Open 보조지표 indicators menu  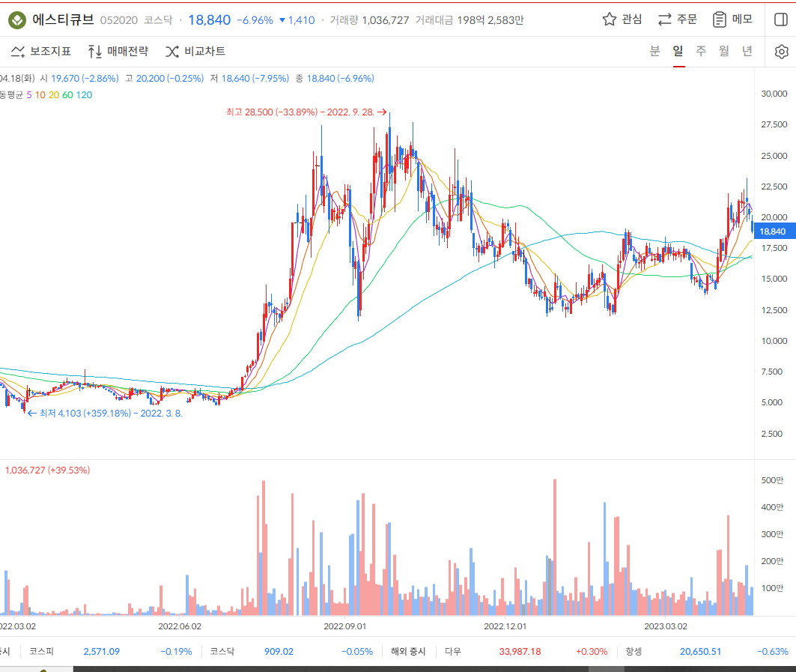point(41,51)
